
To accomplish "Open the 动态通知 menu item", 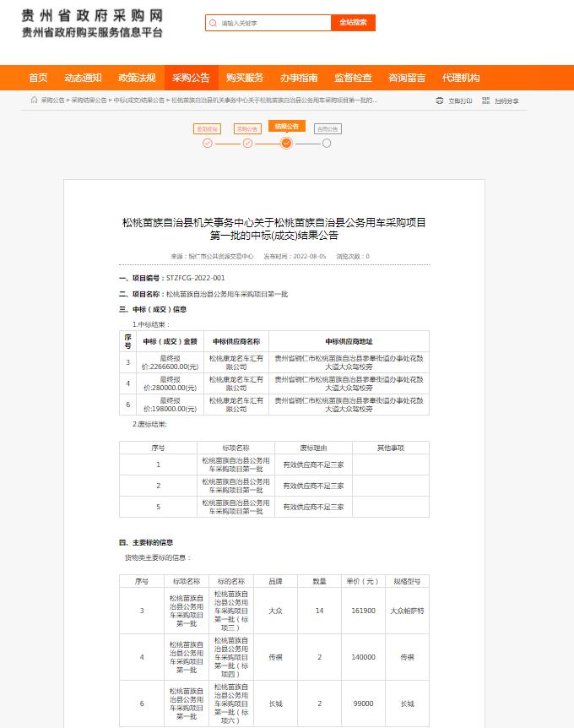I will (x=83, y=78).
